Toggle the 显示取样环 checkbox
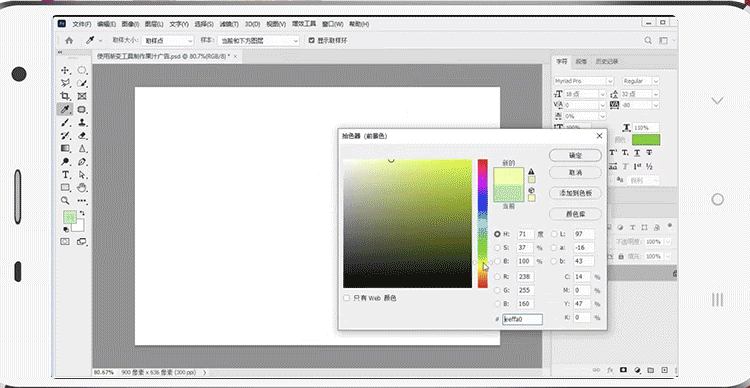 pyautogui.click(x=312, y=41)
